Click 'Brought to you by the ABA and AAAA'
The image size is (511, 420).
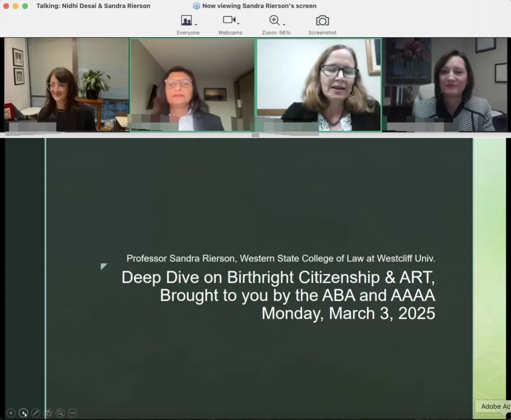(x=297, y=296)
